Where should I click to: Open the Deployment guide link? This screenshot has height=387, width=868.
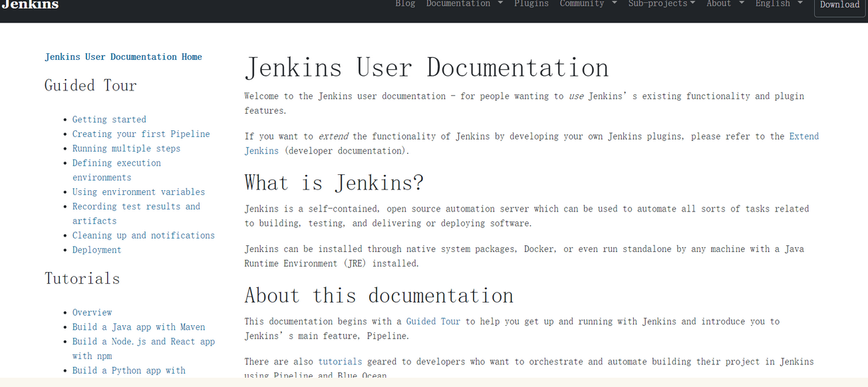(x=97, y=250)
